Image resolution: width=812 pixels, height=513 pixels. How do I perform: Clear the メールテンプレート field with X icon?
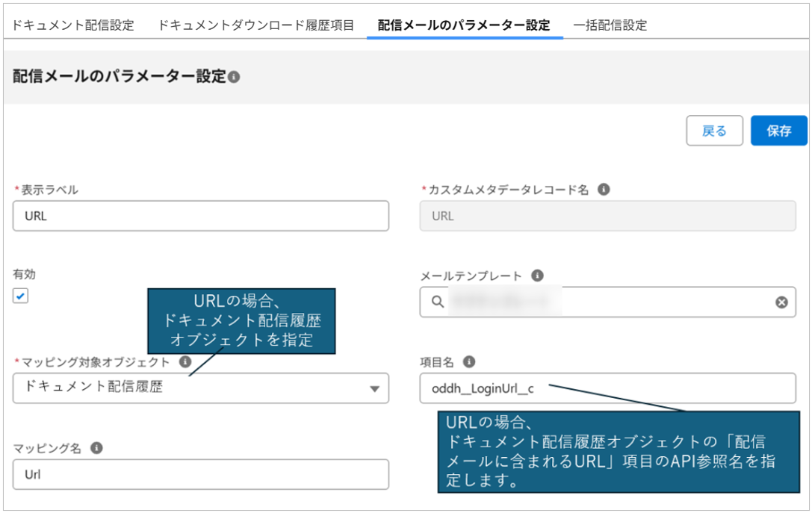(781, 302)
